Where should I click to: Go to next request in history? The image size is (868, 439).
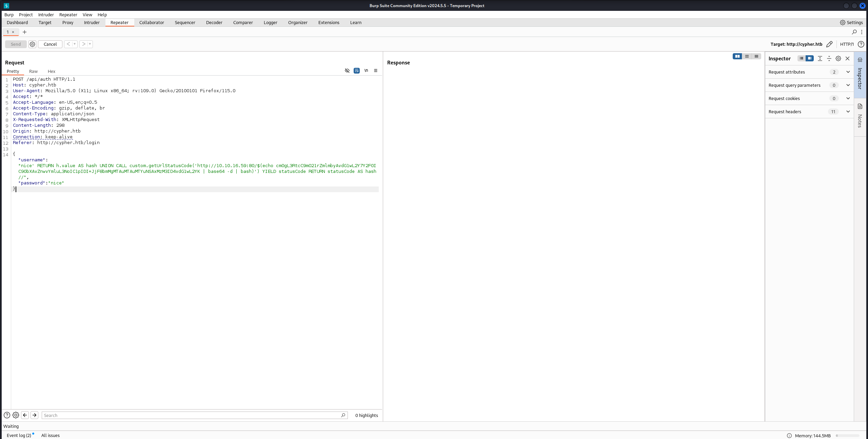pyautogui.click(x=83, y=44)
